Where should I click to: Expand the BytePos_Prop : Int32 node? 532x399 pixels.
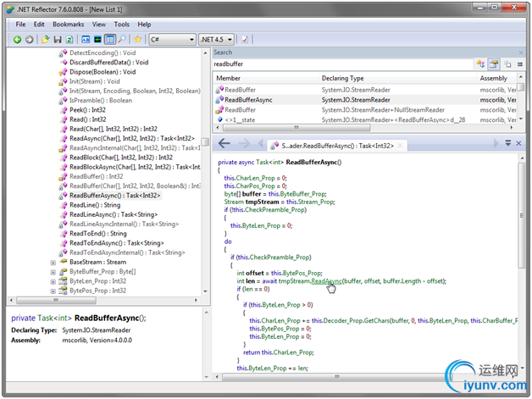point(53,291)
